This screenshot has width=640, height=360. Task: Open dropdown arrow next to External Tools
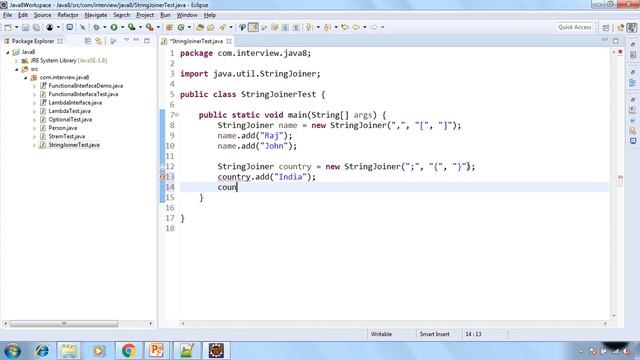click(158, 27)
